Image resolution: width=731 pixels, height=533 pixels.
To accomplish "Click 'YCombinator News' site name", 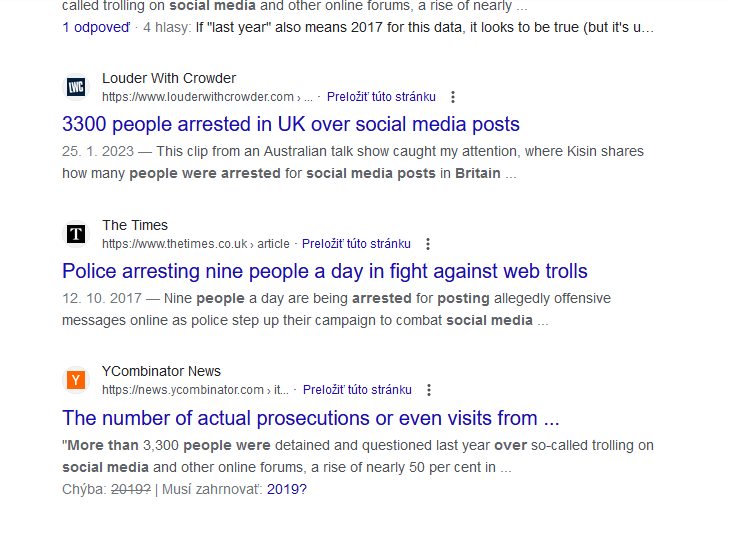I will point(161,371).
